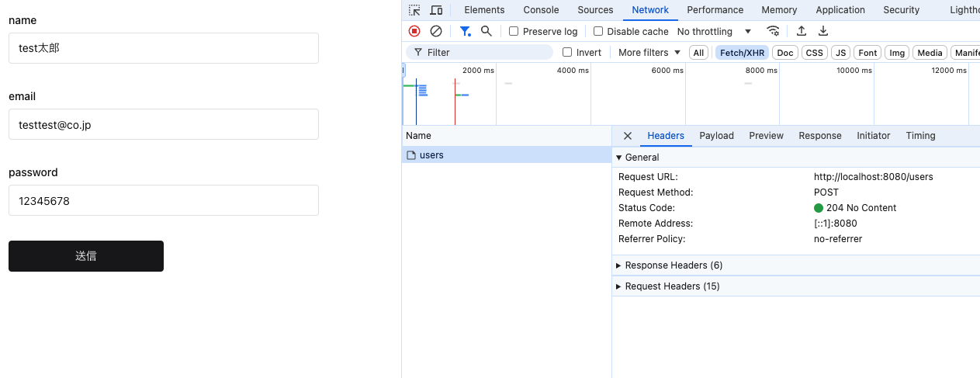Focus the email input field
The width and height of the screenshot is (980, 378).
tap(164, 124)
